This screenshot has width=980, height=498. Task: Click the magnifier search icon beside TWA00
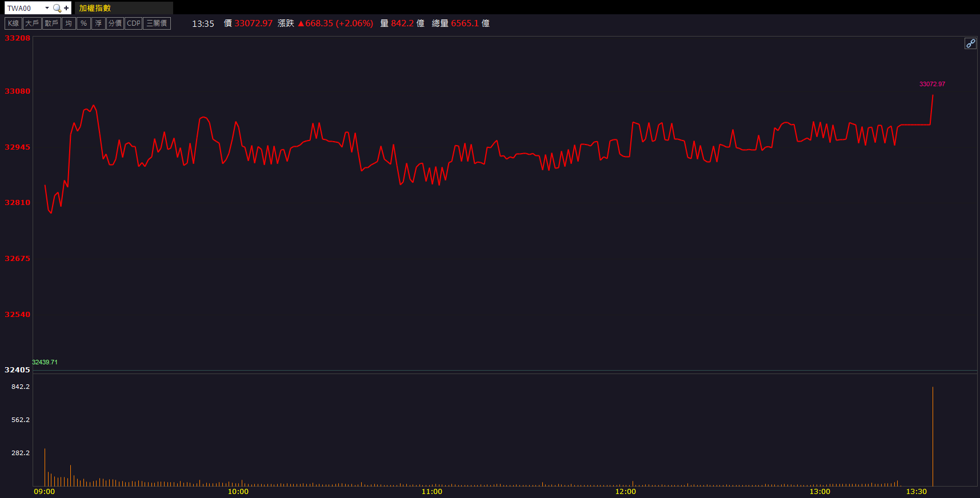pyautogui.click(x=57, y=8)
